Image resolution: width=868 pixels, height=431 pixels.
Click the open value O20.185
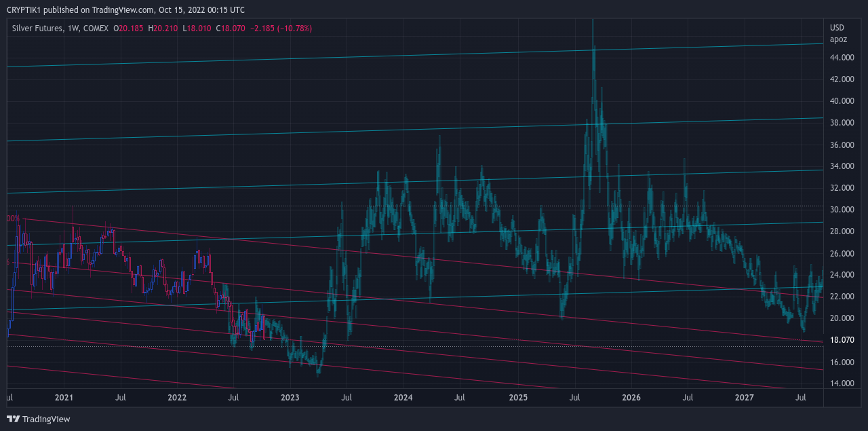128,28
